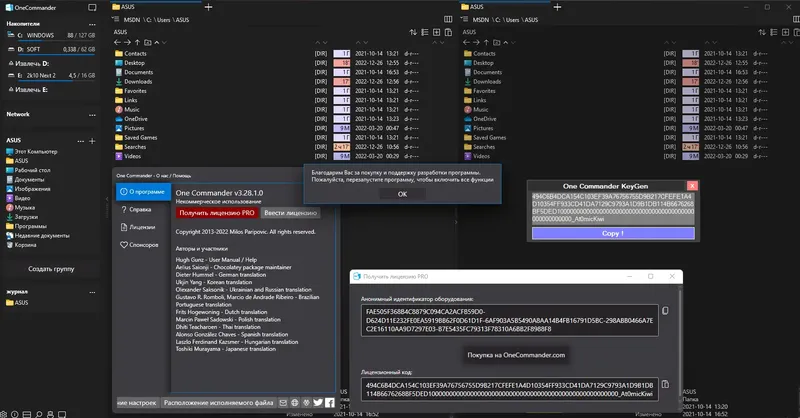The width and height of the screenshot is (800, 418).
Task: Go back in the right pane navigation
Action: pos(466,42)
